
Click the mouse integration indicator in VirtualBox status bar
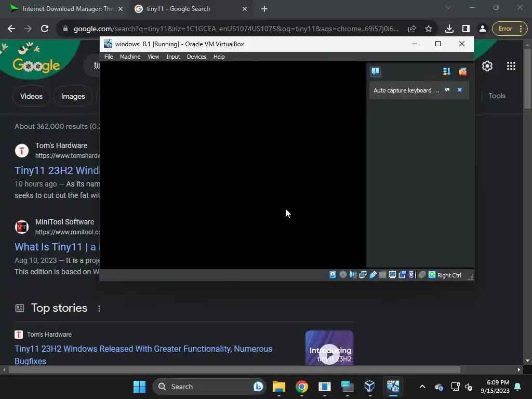click(422, 275)
